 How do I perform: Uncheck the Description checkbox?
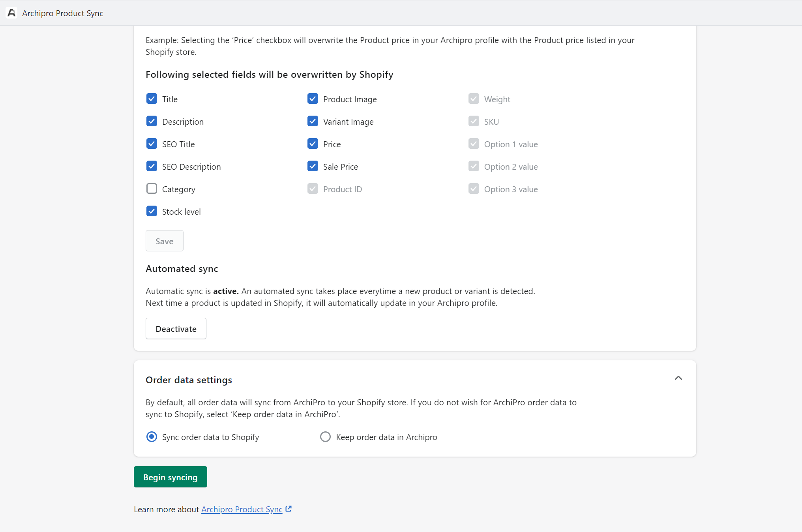click(152, 121)
